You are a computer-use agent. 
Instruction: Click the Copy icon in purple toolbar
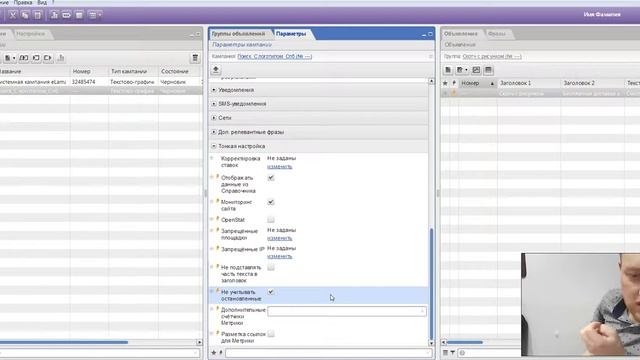pyautogui.click(x=25, y=15)
